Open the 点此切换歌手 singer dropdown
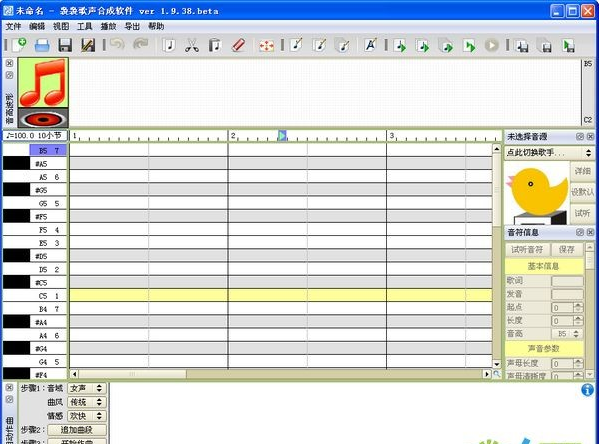Screen dimensions: 599x444 click(x=549, y=153)
